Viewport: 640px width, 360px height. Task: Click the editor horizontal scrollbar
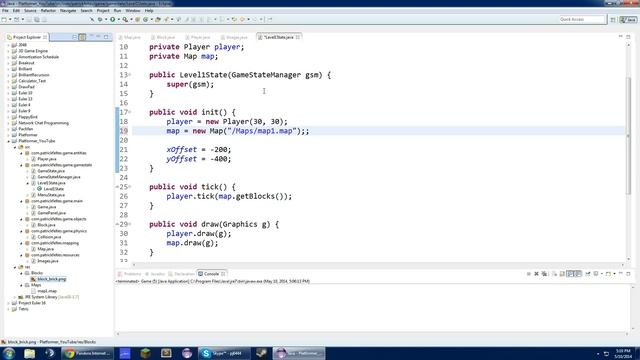[378, 264]
